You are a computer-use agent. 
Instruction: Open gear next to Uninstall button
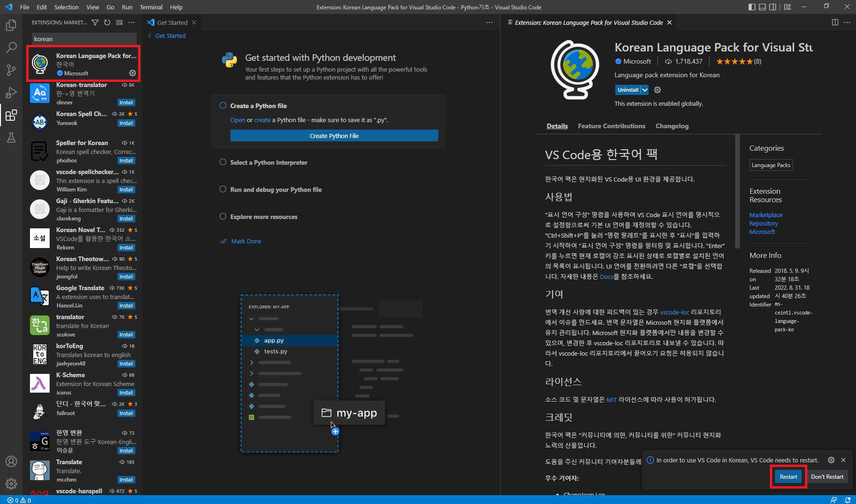pyautogui.click(x=657, y=90)
